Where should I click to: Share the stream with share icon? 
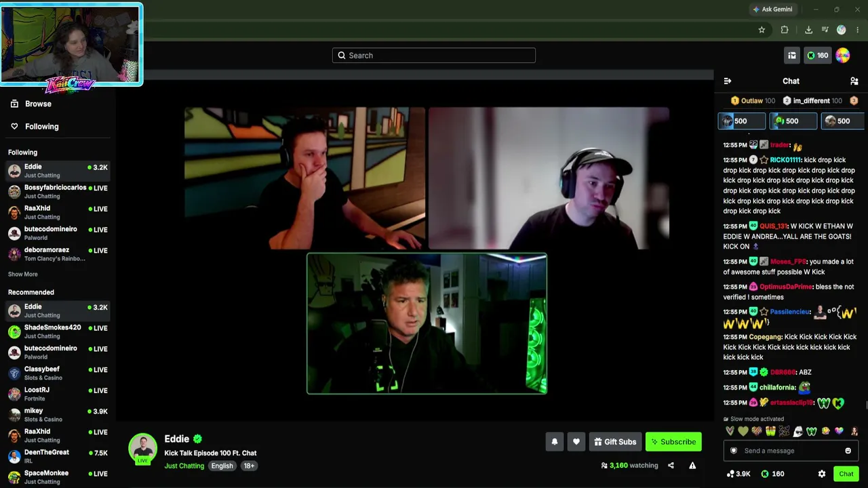coord(671,466)
